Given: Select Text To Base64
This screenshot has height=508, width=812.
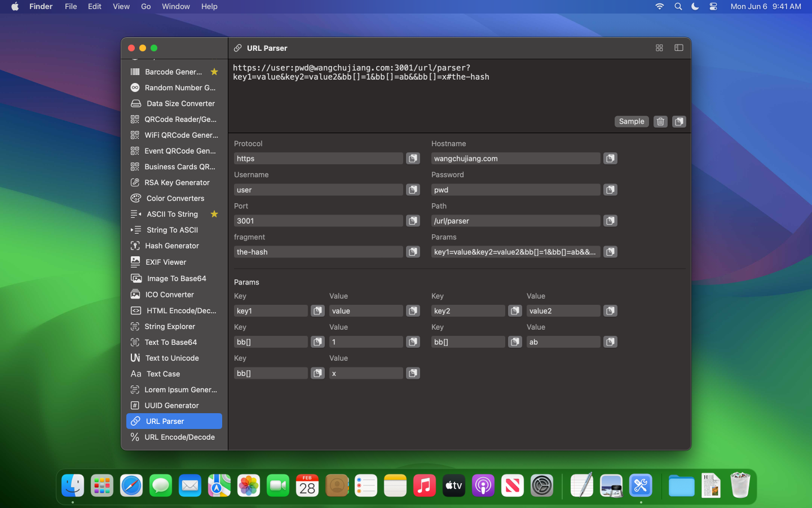Looking at the screenshot, I should click(174, 342).
